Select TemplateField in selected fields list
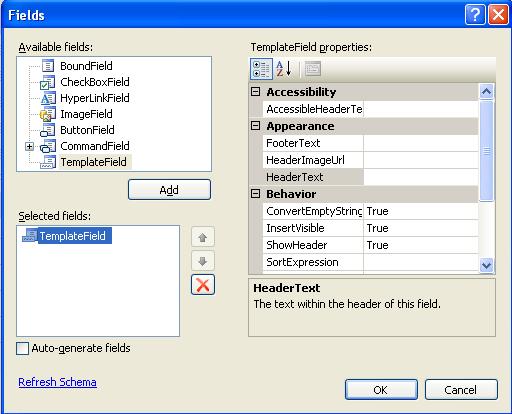The image size is (512, 414). [x=72, y=236]
